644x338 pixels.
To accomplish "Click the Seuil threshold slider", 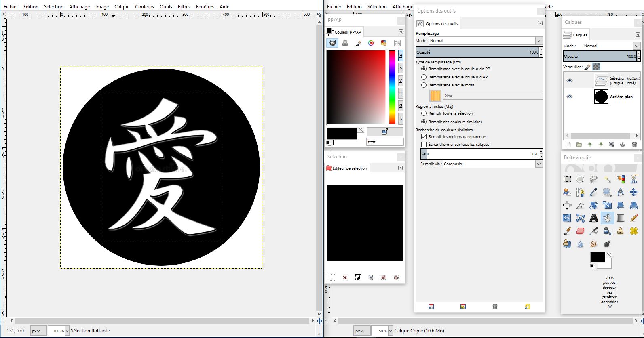I will click(480, 154).
